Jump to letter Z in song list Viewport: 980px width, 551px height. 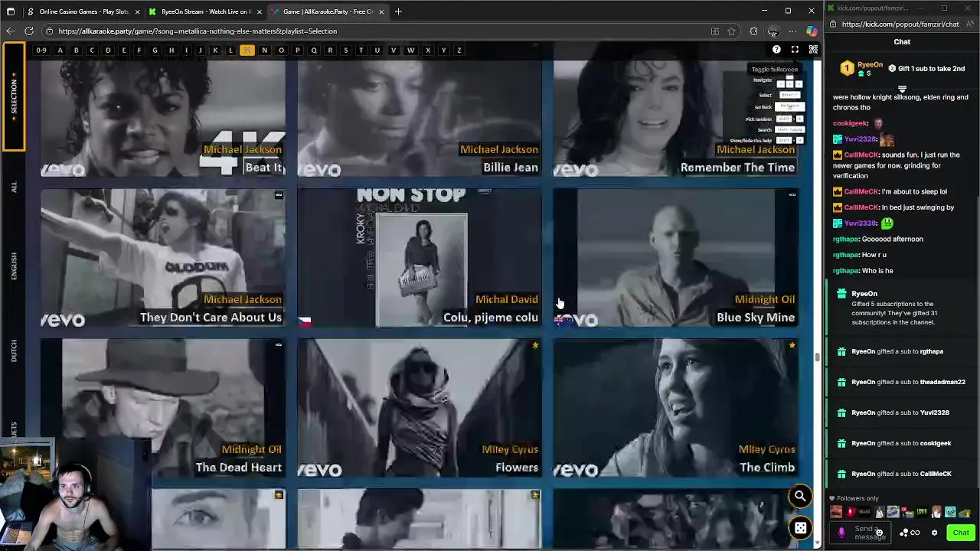pyautogui.click(x=459, y=50)
